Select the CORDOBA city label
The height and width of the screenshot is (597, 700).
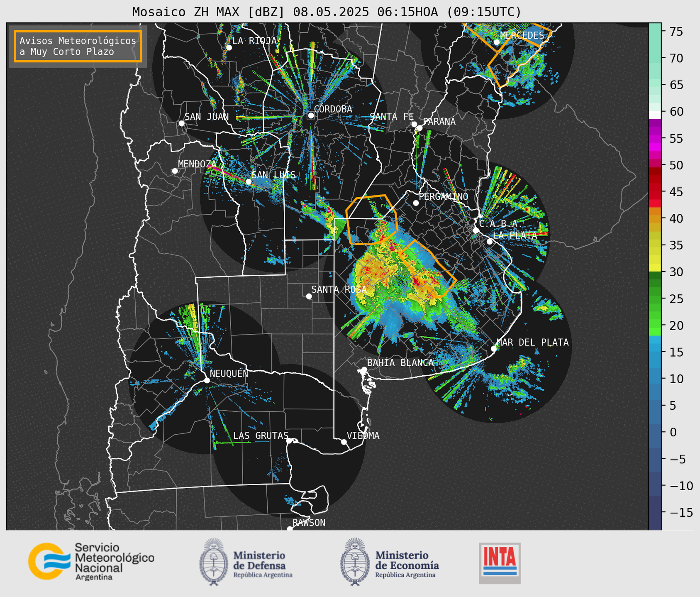point(333,109)
